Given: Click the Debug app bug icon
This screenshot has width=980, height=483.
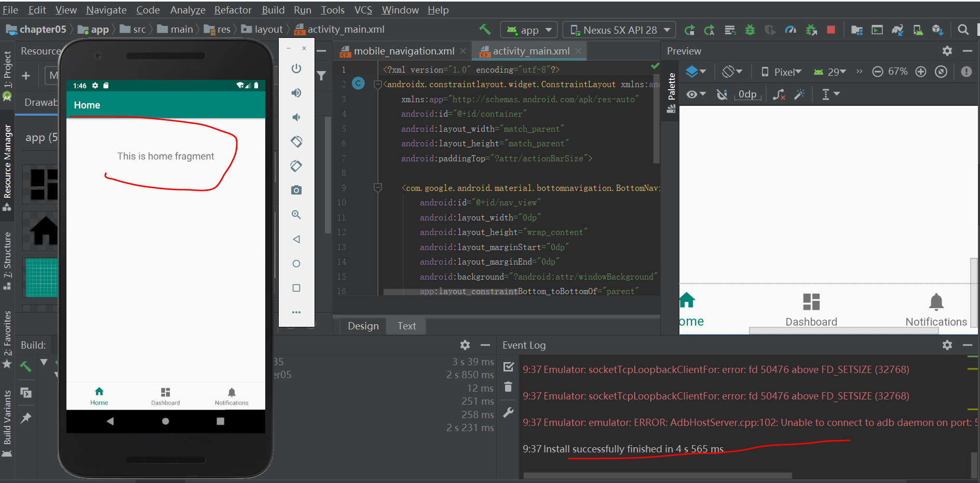Looking at the screenshot, I should click(x=750, y=30).
